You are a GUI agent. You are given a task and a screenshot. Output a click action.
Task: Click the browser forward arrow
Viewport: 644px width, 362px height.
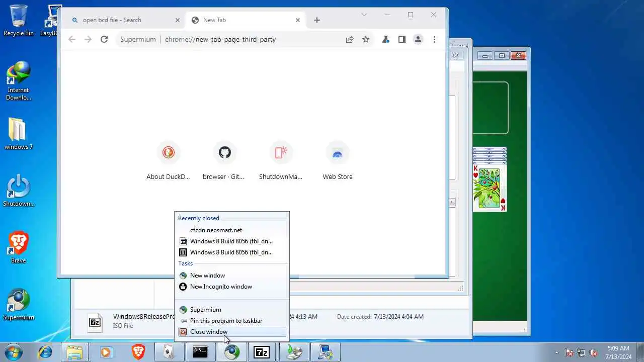click(88, 39)
